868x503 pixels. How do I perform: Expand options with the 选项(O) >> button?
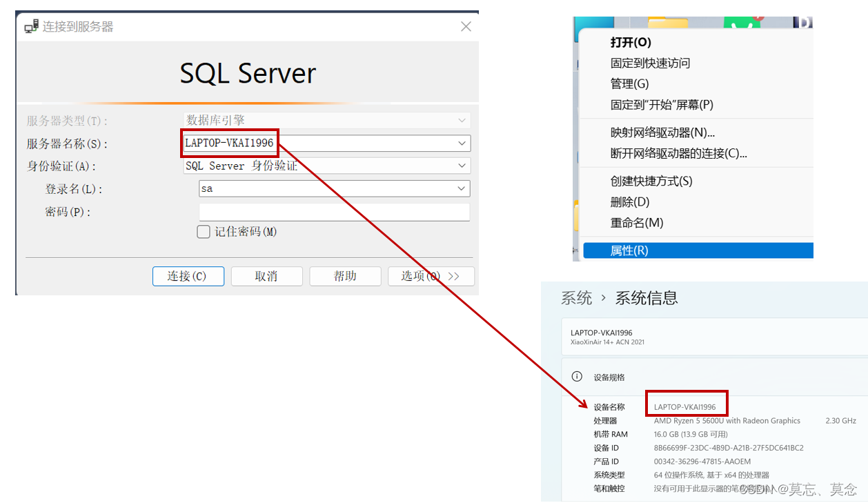(431, 276)
